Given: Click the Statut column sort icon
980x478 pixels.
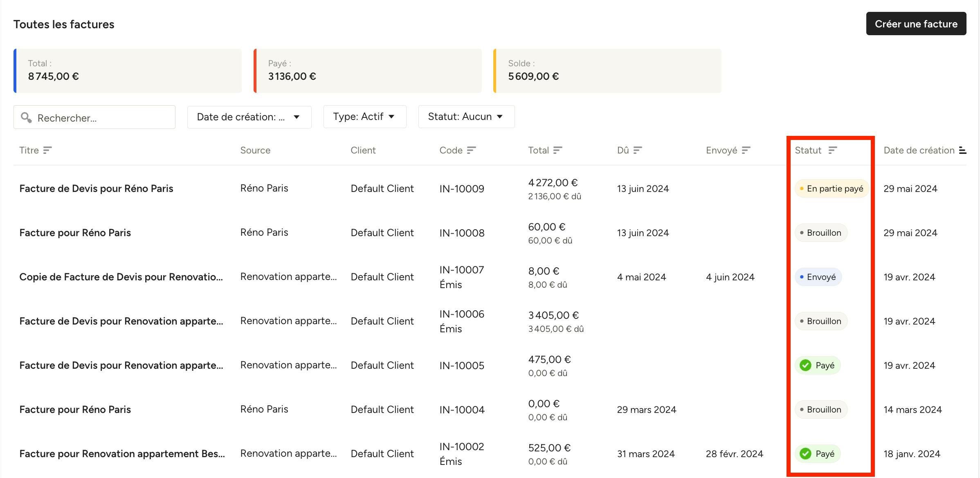Looking at the screenshot, I should tap(833, 150).
